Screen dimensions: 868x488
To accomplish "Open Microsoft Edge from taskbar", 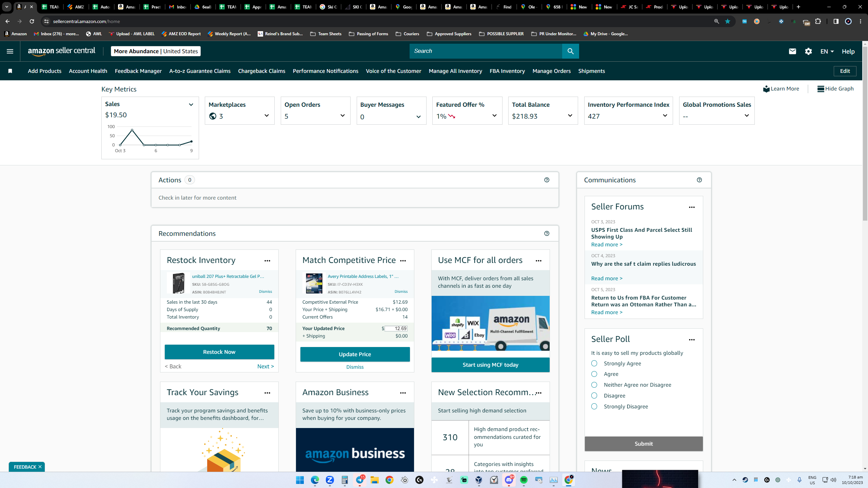I will tap(315, 480).
